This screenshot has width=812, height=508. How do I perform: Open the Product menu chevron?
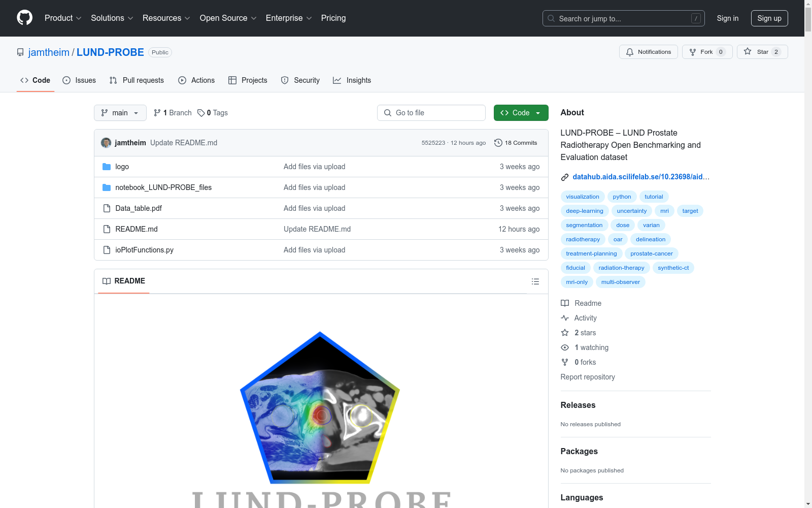(79, 18)
